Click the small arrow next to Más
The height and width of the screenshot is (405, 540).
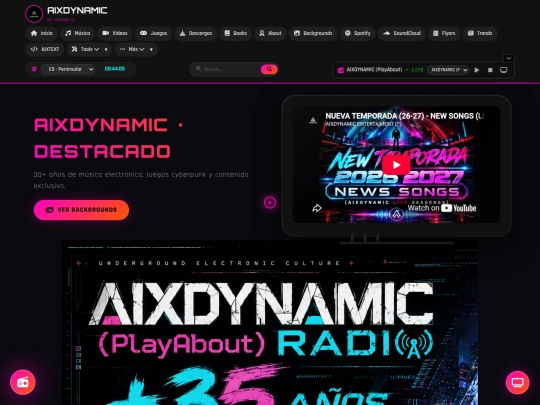point(151,50)
